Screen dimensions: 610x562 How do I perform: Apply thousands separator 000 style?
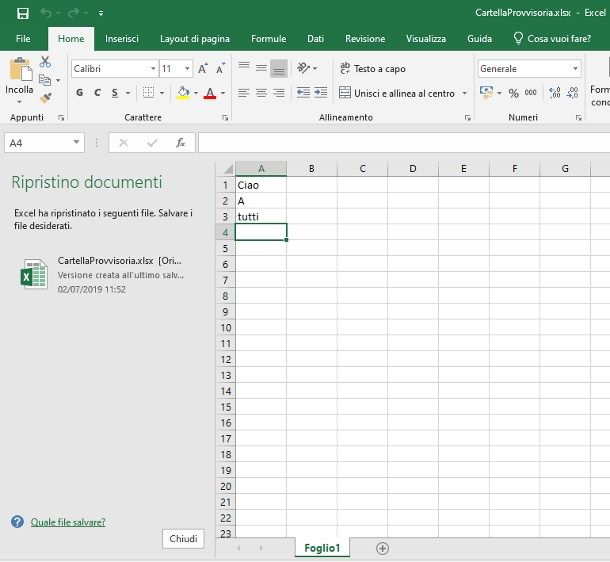coord(531,93)
